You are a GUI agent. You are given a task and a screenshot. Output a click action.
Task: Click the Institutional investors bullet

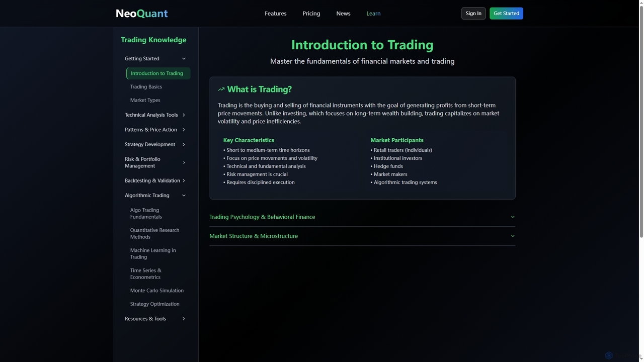coord(396,158)
